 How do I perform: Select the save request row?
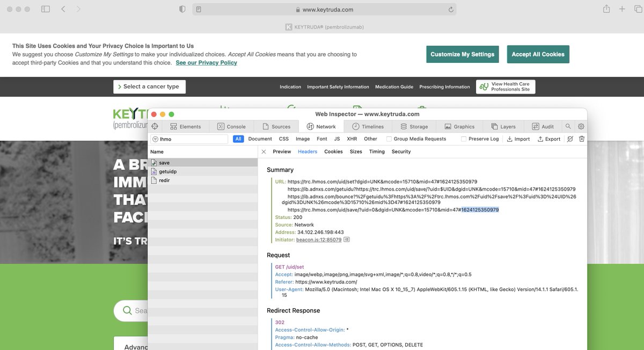(203, 162)
